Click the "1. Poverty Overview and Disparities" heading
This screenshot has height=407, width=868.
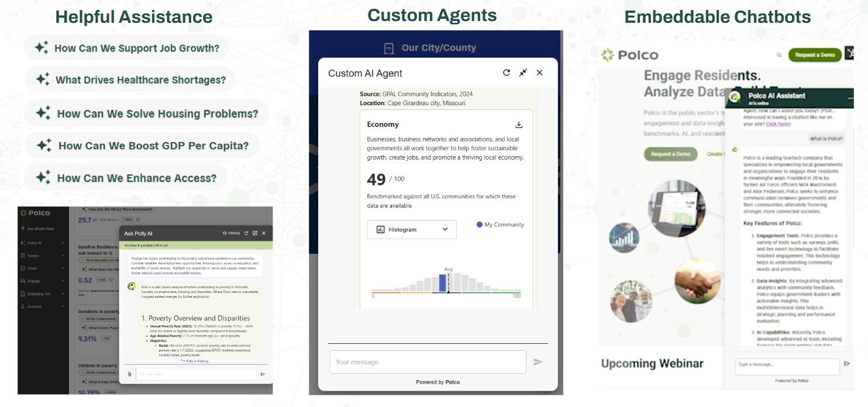tap(196, 318)
